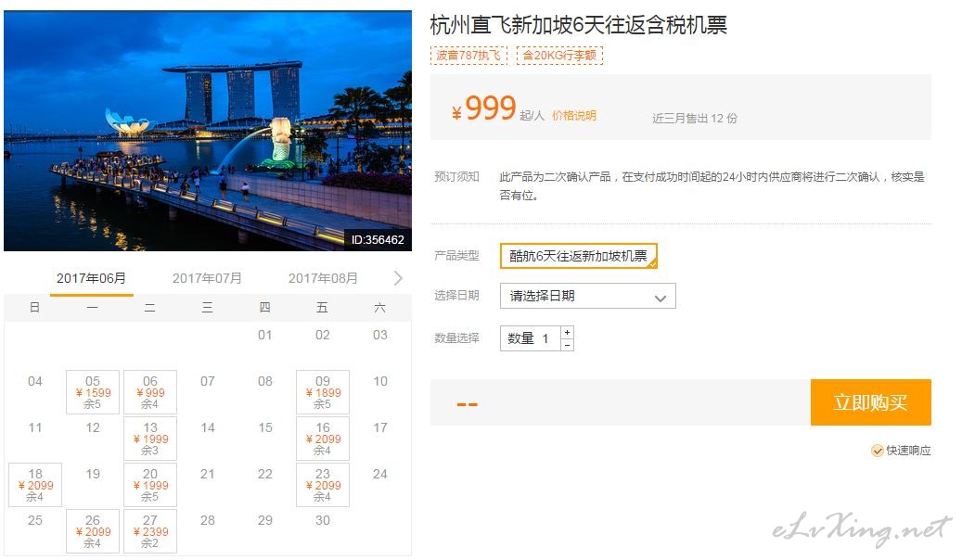The image size is (962, 560).
Task: Click the quantity input field
Action: point(530,338)
